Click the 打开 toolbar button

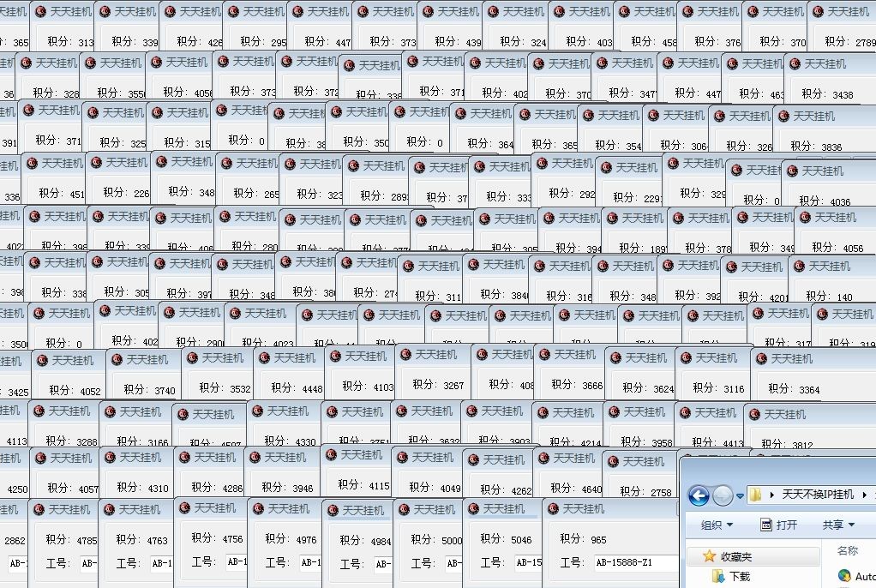point(779,525)
